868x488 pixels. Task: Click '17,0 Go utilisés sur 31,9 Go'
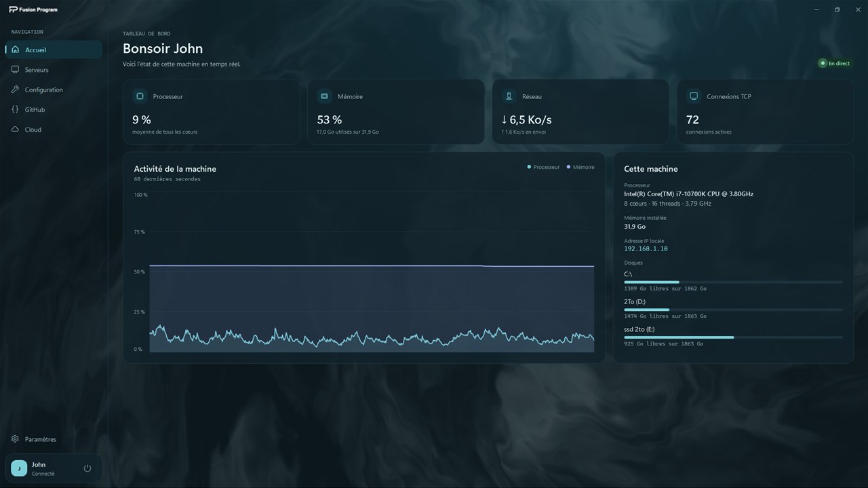348,132
